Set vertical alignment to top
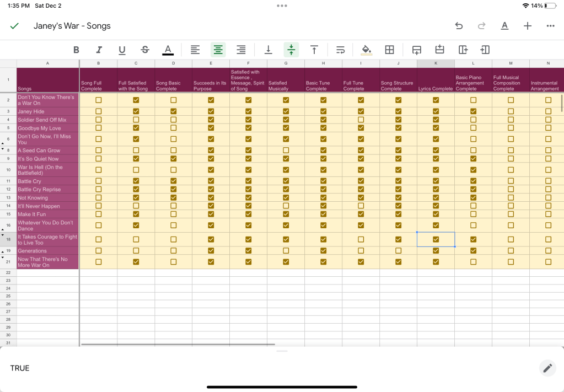Viewport: 564px width, 392px height. coord(314,50)
